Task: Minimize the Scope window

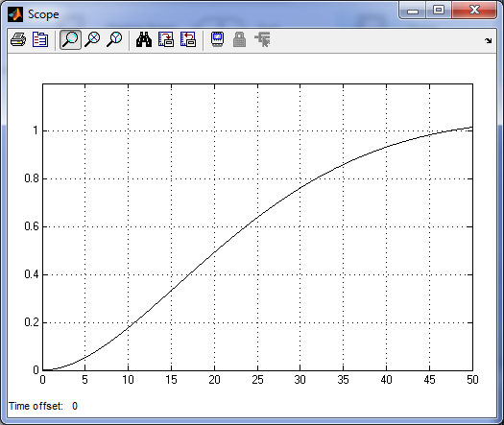Action: (413, 11)
